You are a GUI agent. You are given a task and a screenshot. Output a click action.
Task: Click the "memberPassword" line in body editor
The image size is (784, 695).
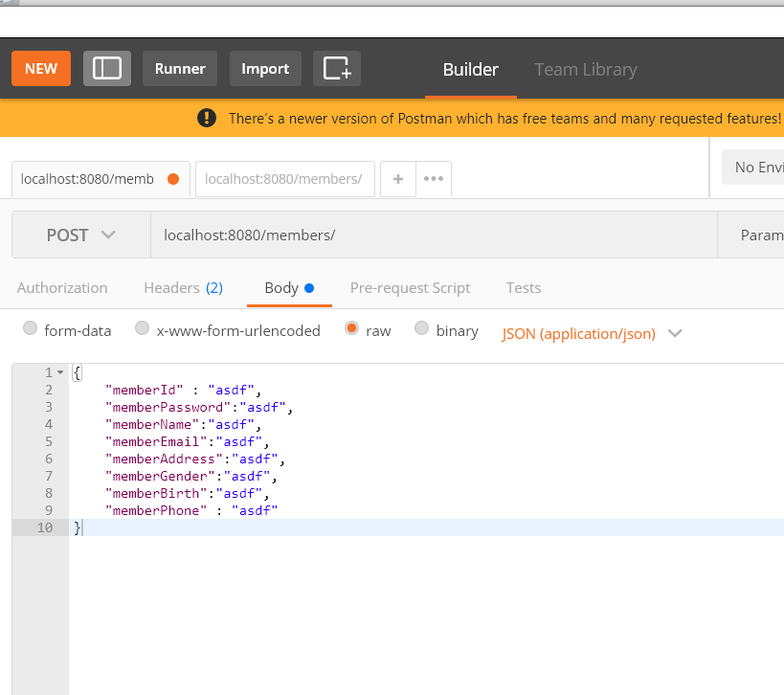pyautogui.click(x=199, y=408)
